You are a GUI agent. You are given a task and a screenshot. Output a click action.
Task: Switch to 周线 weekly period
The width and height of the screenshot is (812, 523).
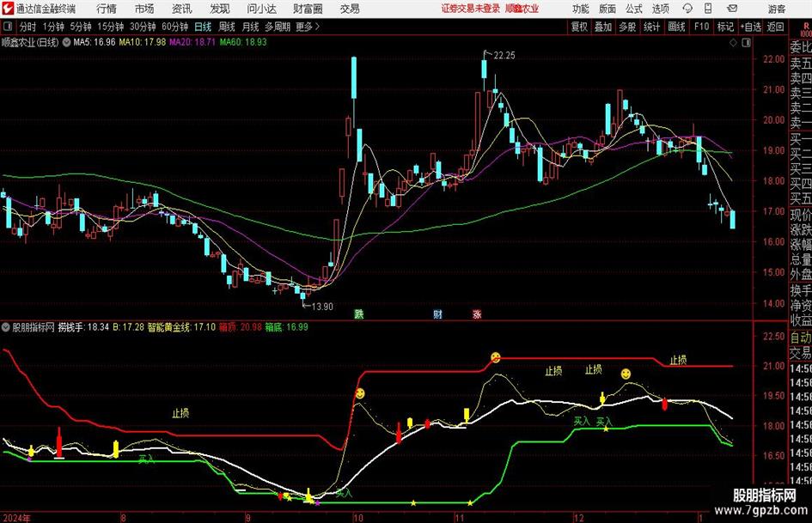(x=227, y=27)
